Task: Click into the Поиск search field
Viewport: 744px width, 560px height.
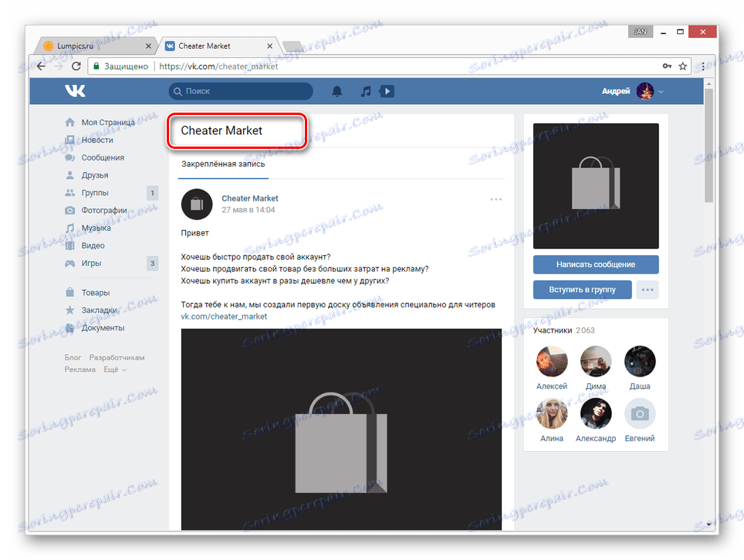Action: [241, 91]
